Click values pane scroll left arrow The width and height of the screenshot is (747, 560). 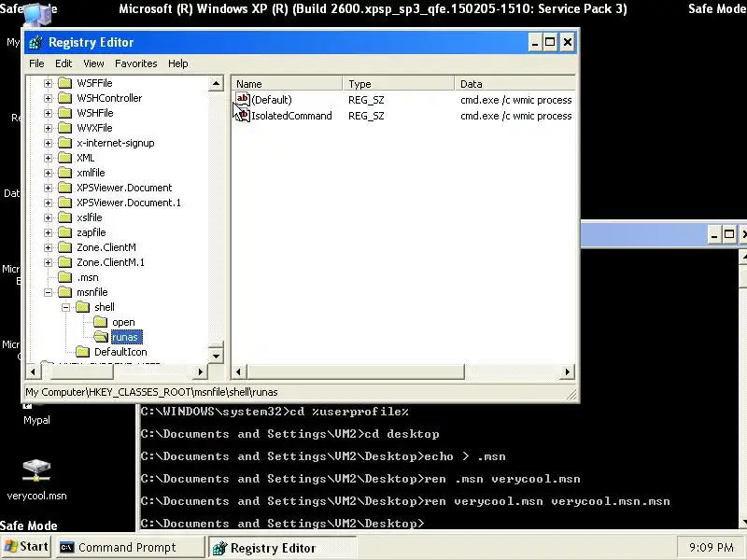coord(239,371)
